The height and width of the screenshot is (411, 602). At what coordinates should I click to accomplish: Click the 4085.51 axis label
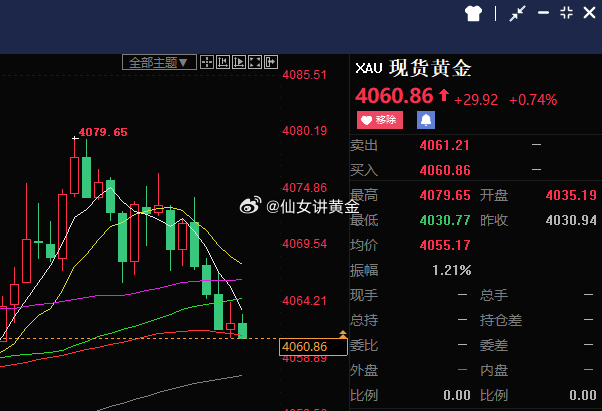coord(304,75)
